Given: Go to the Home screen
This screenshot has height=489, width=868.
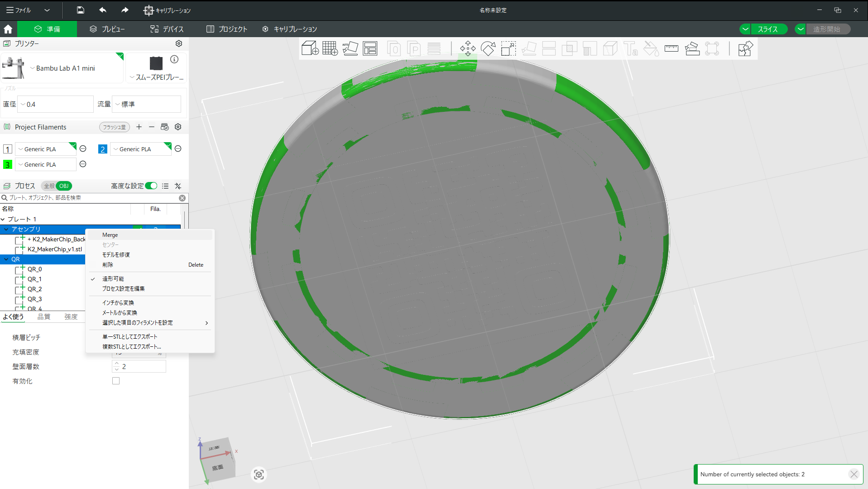Looking at the screenshot, I should coord(8,29).
